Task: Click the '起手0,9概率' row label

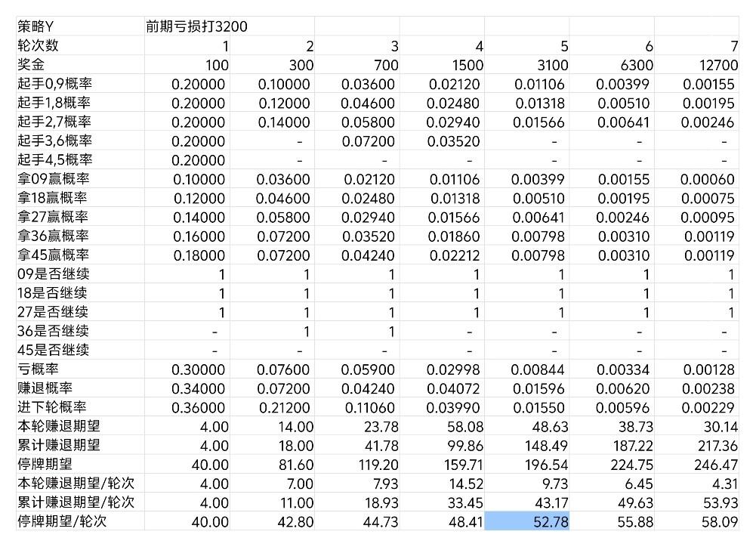Action: pos(54,83)
